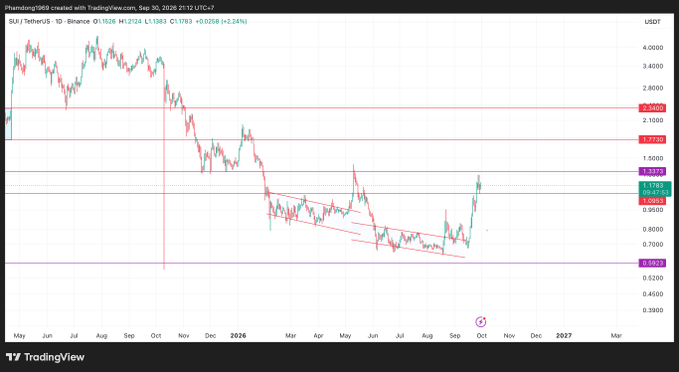Click the 2.1000 price scale value

[x=653, y=120]
